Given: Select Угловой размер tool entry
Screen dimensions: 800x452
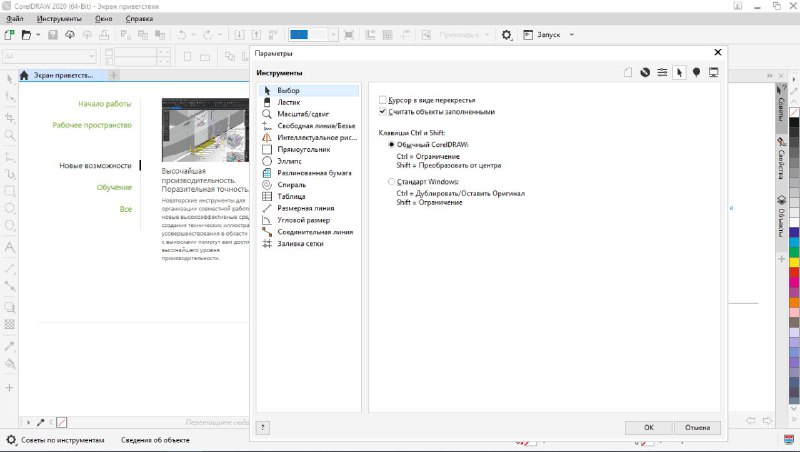Looking at the screenshot, I should [x=309, y=220].
